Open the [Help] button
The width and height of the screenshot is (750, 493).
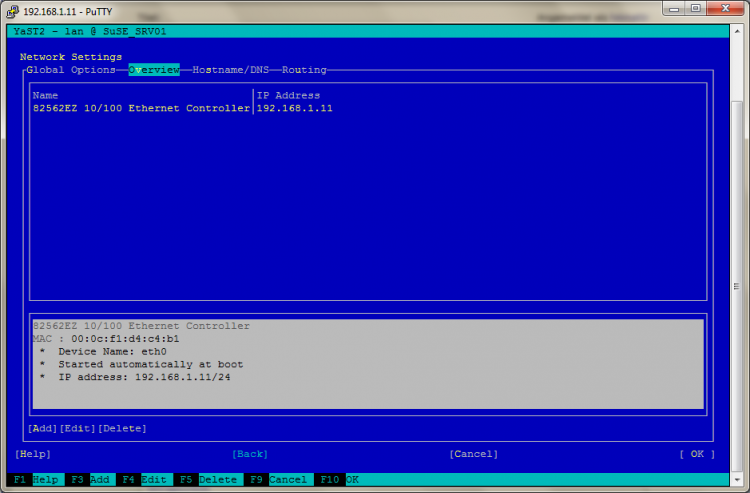[x=33, y=454]
